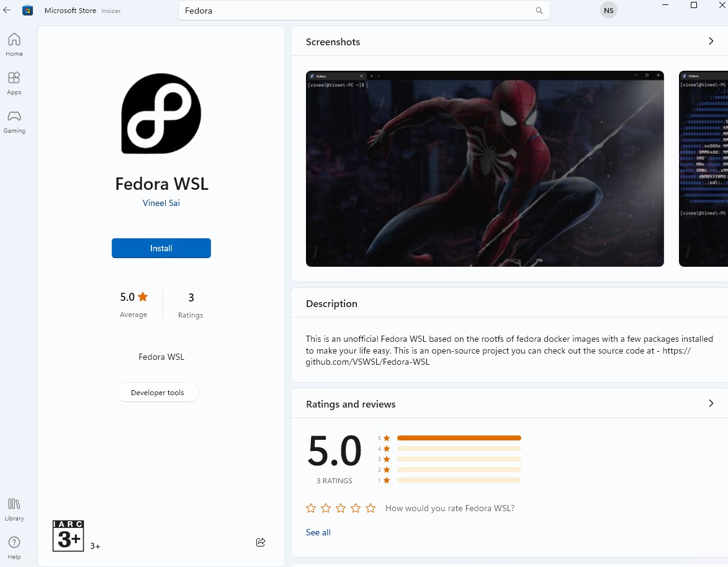Open publisher Vineel Sai link
Screen dimensions: 728x567
coord(161,203)
